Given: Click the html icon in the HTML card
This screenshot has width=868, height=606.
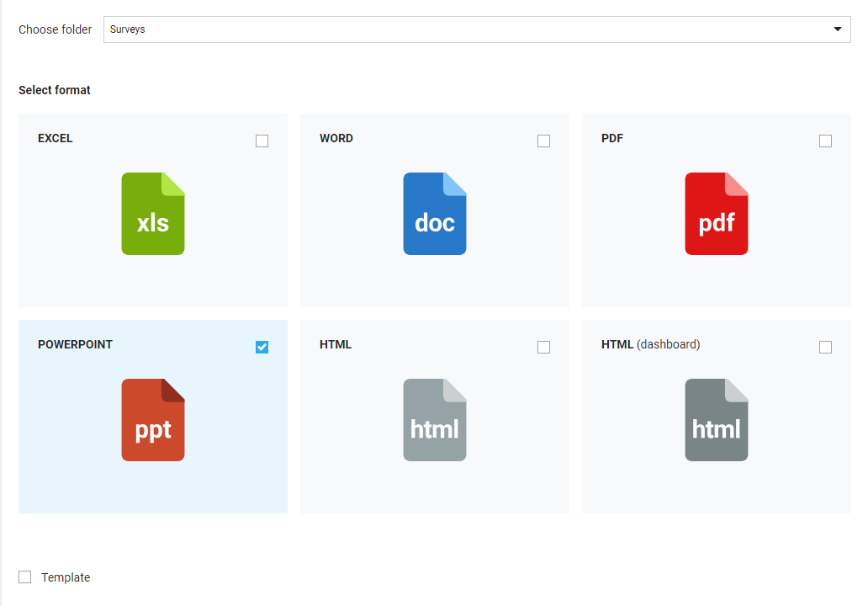Looking at the screenshot, I should 435,420.
